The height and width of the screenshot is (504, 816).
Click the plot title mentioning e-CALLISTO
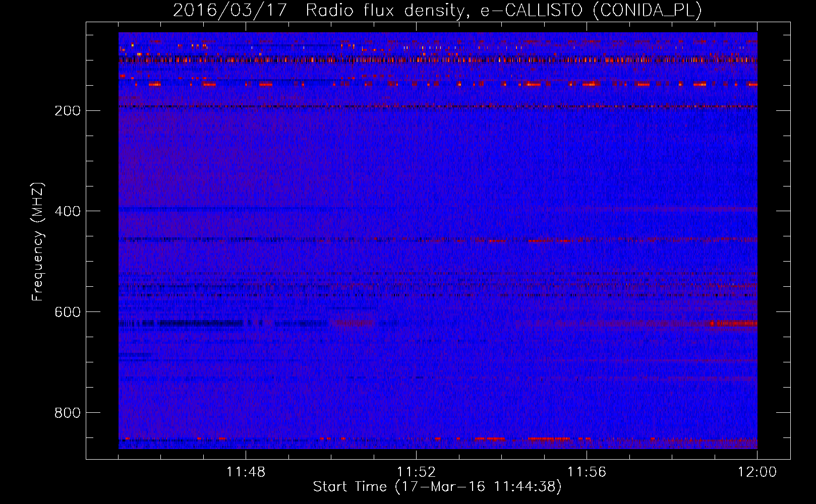coord(437,10)
